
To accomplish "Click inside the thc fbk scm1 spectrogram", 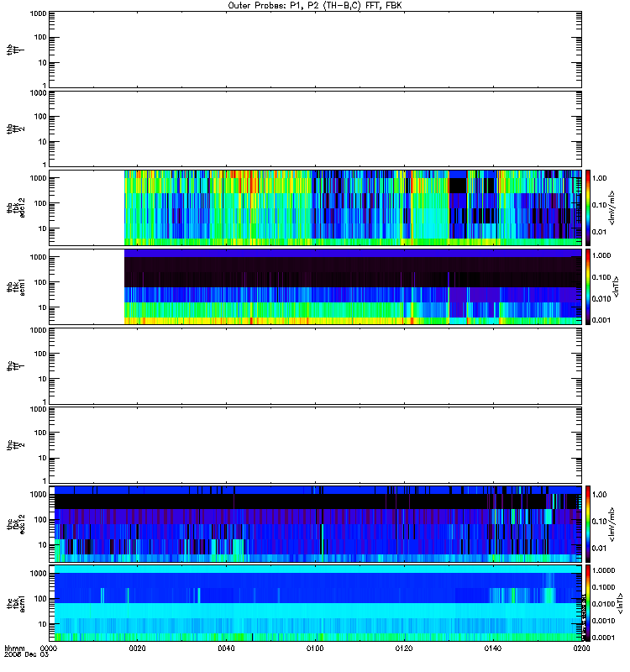I will 318,603.
